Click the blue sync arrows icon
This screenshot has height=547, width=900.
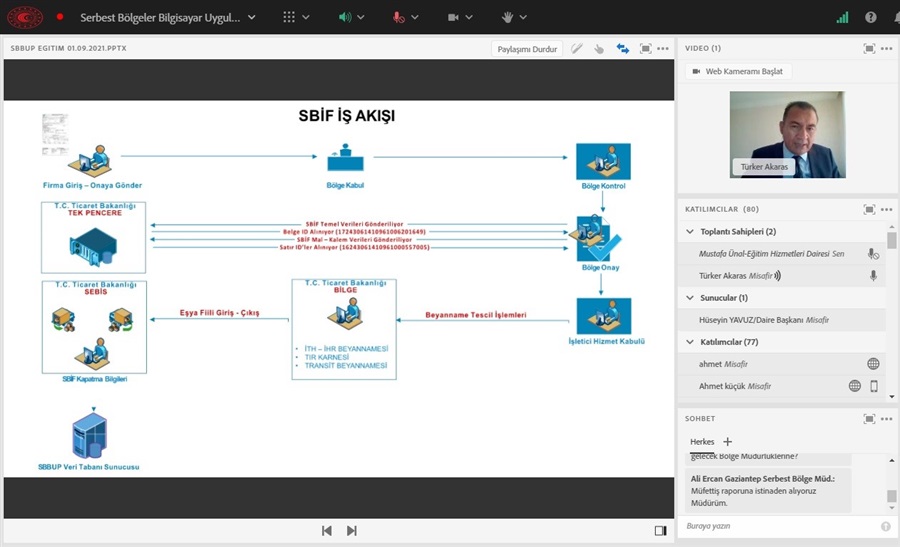[x=623, y=49]
